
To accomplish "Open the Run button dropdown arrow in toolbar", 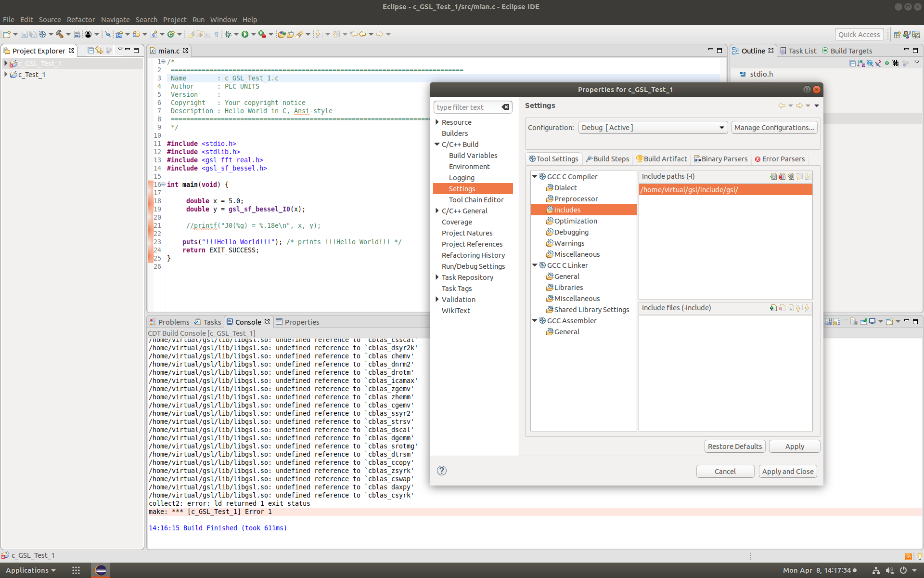I will click(253, 34).
